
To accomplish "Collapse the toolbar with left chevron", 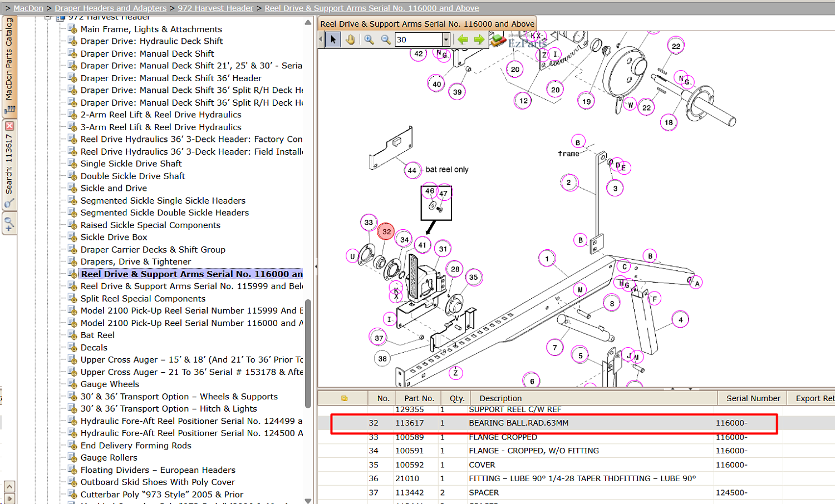I will click(321, 39).
